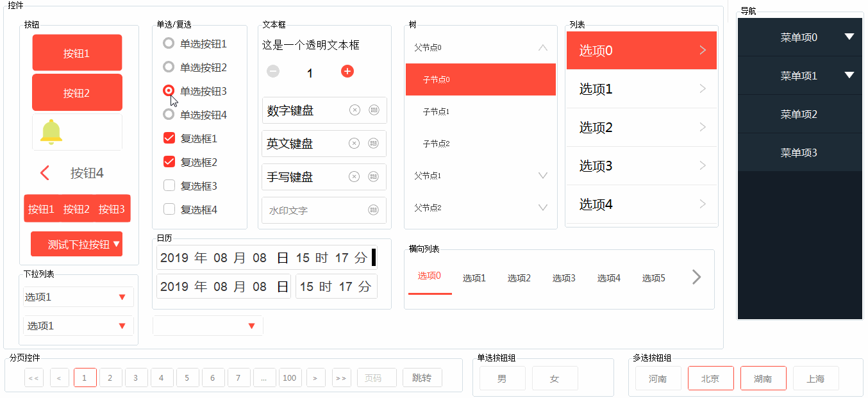868x398 pixels.
Task: Collapse the 父节点0 tree node
Action: pyautogui.click(x=543, y=47)
